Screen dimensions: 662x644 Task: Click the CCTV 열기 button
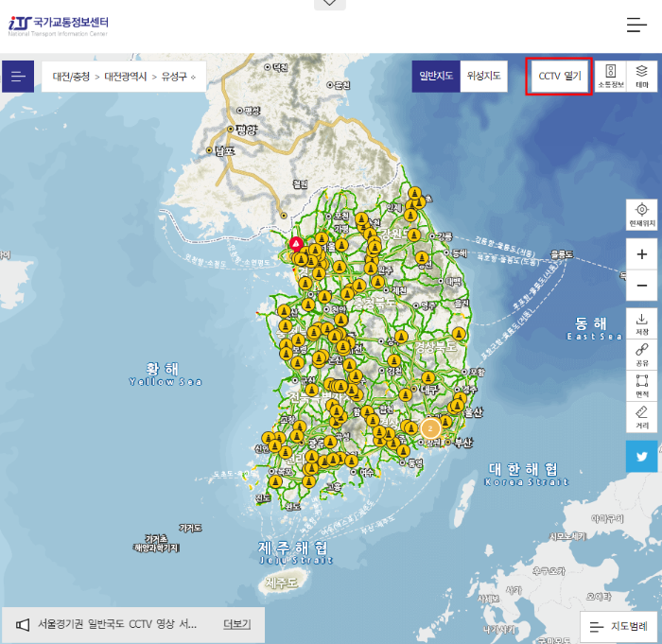click(x=560, y=77)
